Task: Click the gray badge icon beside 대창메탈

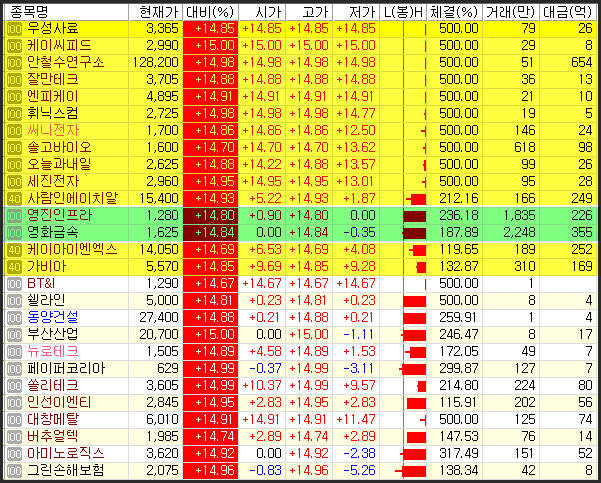Action: coord(15,420)
